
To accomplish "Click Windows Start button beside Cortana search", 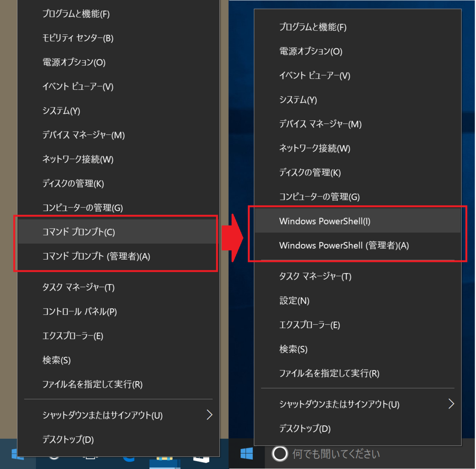I will [x=246, y=454].
